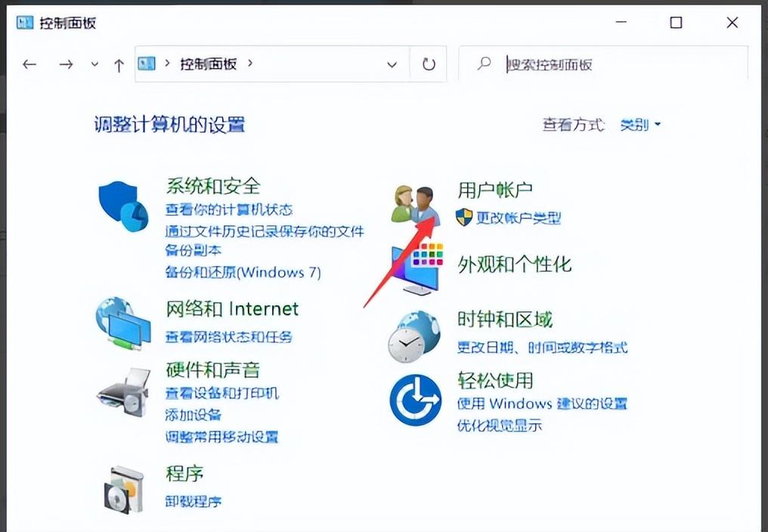Expand chevron after 控制面板 in breadcrumb
This screenshot has width=768, height=532.
(x=250, y=63)
